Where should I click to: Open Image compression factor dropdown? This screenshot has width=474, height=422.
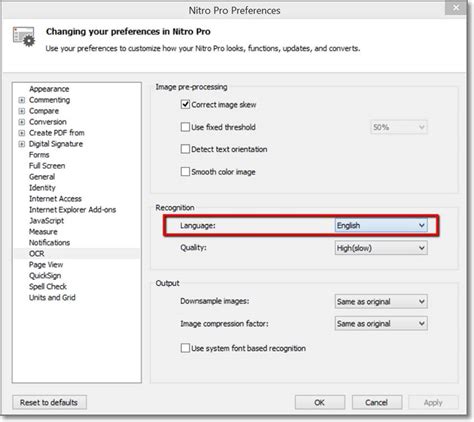coord(381,323)
